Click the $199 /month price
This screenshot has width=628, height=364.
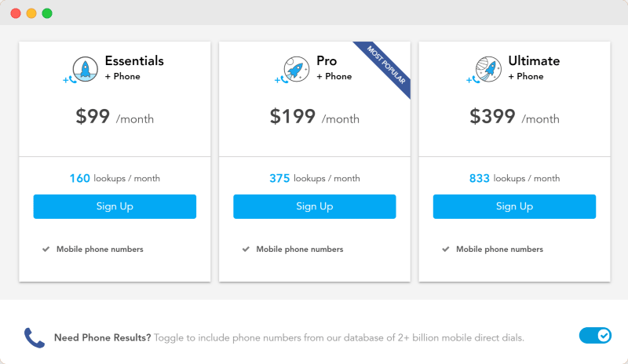coord(315,117)
